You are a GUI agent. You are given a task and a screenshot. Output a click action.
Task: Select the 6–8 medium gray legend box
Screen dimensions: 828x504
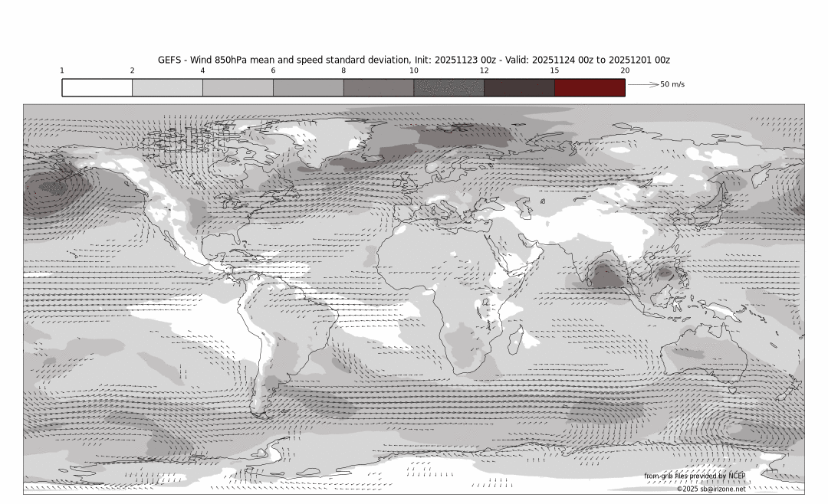(x=308, y=87)
